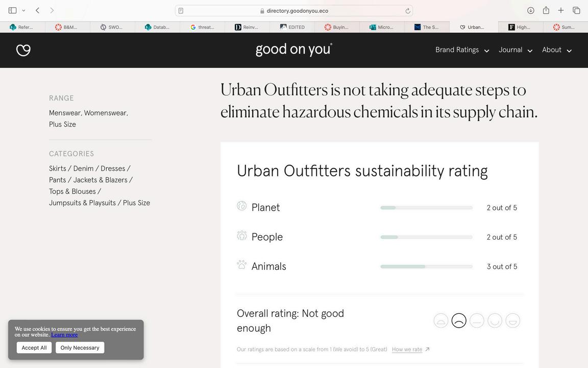Select the Tops & Blouses category

coord(72,192)
